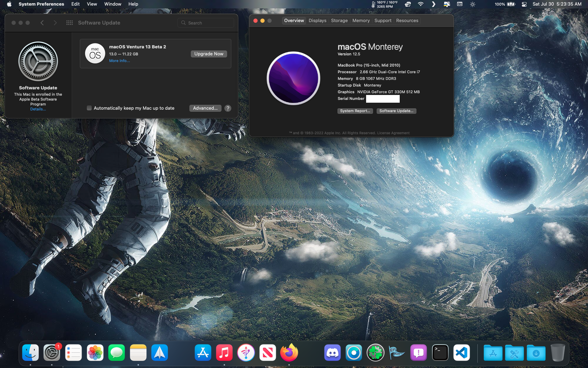588x368 pixels.
Task: Switch to the Storage tab
Action: 339,21
